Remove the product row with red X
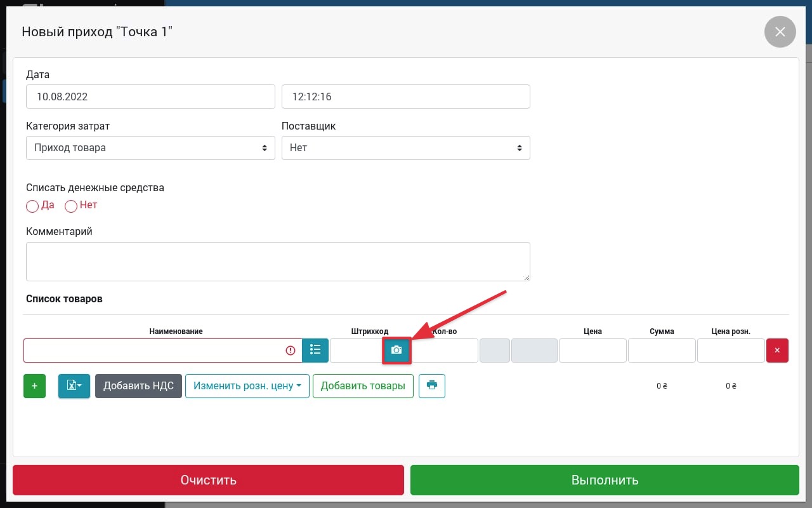 pos(777,351)
